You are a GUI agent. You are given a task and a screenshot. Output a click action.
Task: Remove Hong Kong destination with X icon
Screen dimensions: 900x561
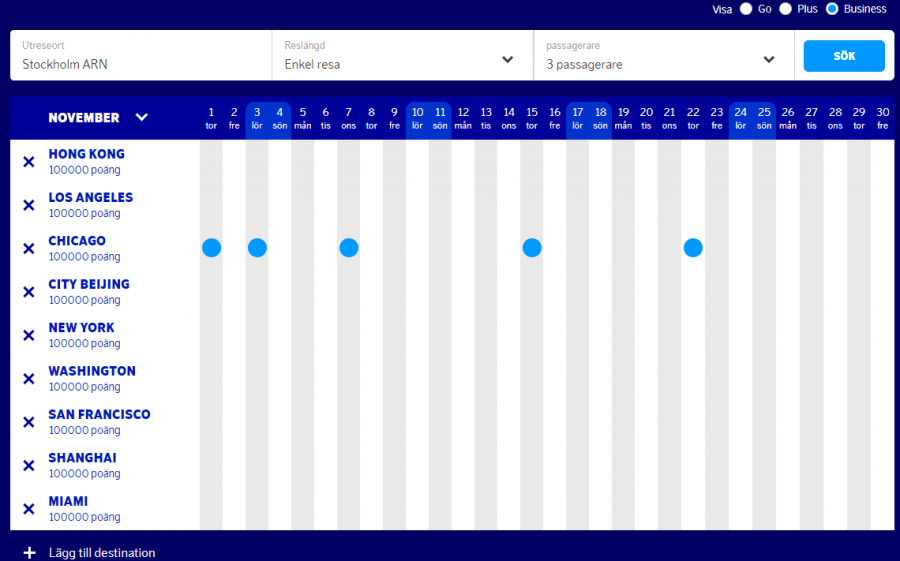[x=29, y=161]
